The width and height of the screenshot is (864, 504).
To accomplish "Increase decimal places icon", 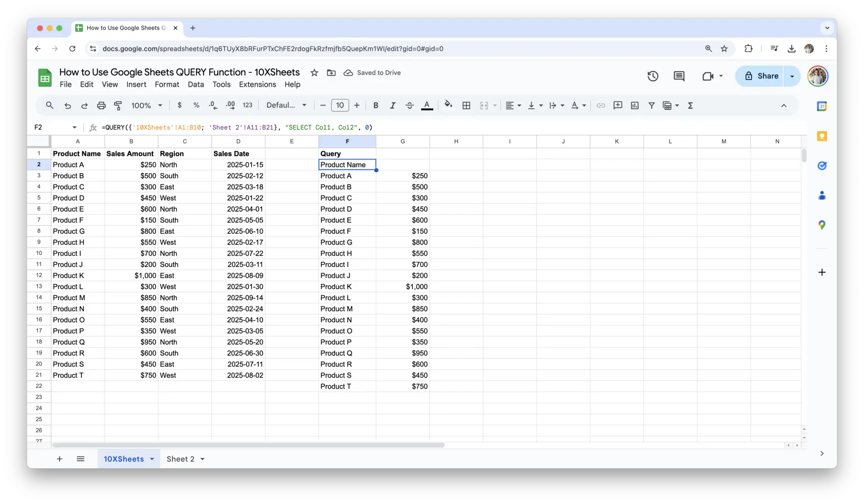I will [x=230, y=105].
